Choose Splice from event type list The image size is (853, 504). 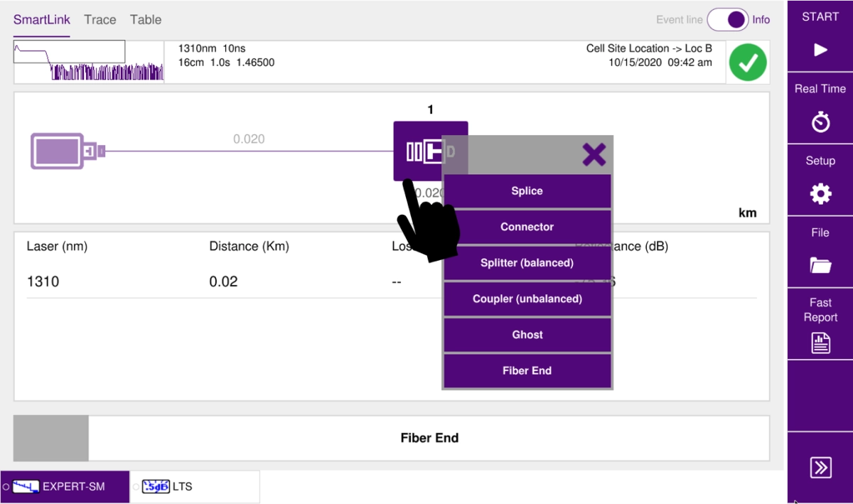527,191
